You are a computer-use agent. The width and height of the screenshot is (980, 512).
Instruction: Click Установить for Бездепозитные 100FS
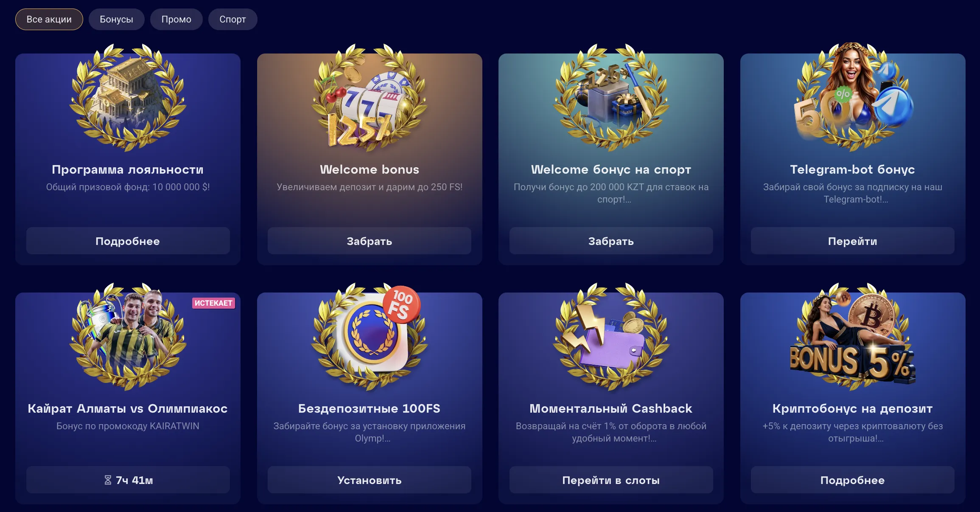point(370,480)
